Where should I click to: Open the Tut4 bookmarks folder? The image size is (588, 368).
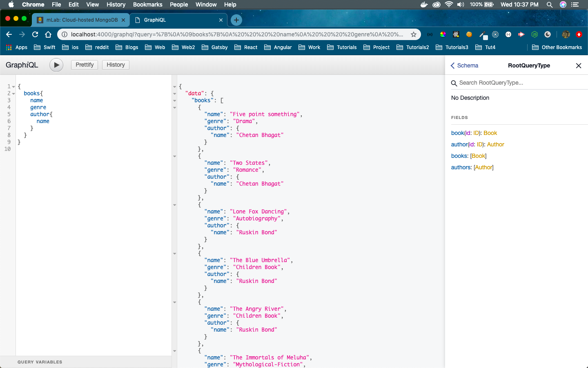coord(486,47)
